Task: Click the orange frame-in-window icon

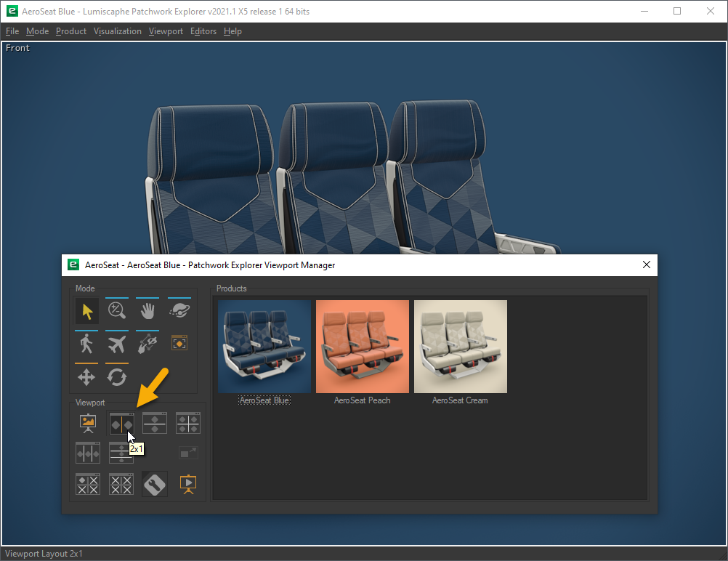Action: click(179, 343)
